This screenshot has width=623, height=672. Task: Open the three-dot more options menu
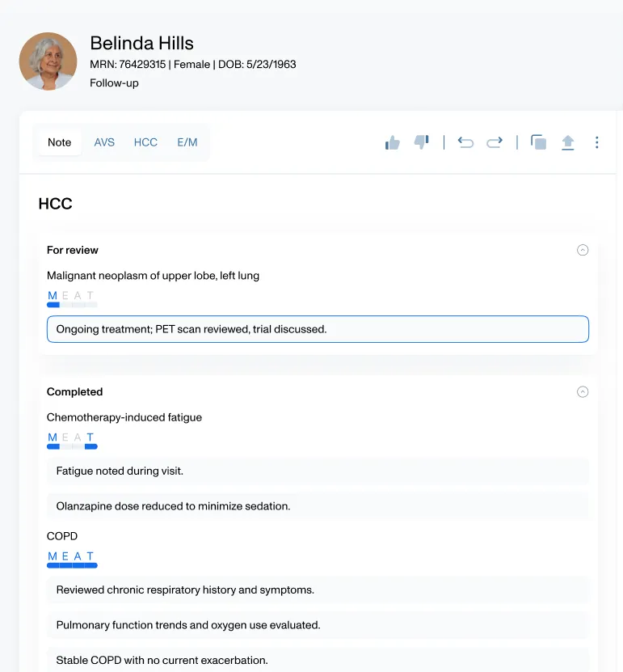point(597,142)
